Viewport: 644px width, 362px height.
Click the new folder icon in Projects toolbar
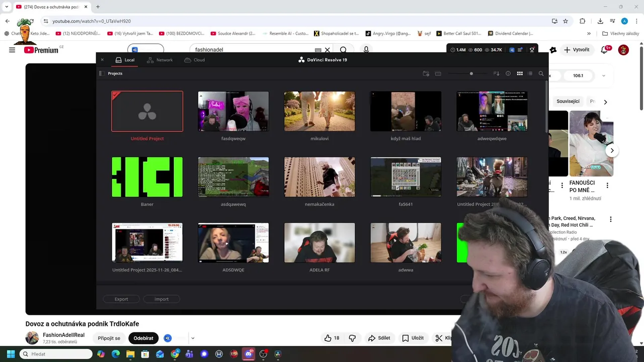pos(426,73)
